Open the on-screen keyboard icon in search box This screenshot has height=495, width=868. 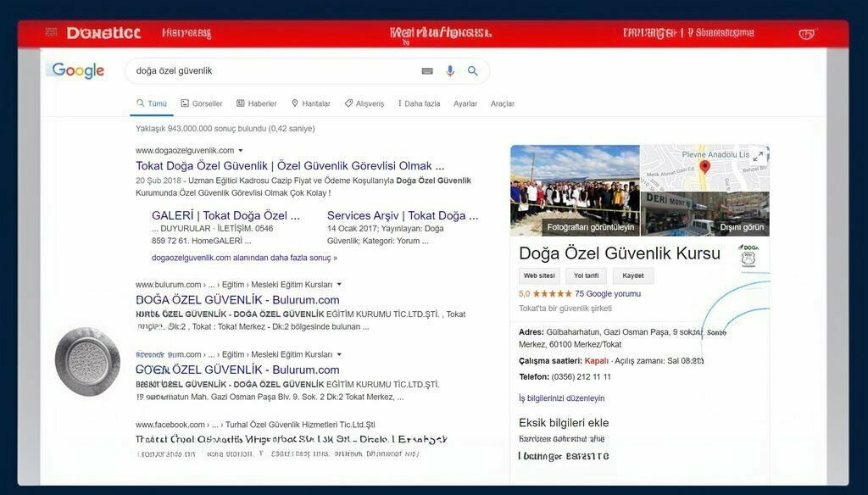pos(427,71)
